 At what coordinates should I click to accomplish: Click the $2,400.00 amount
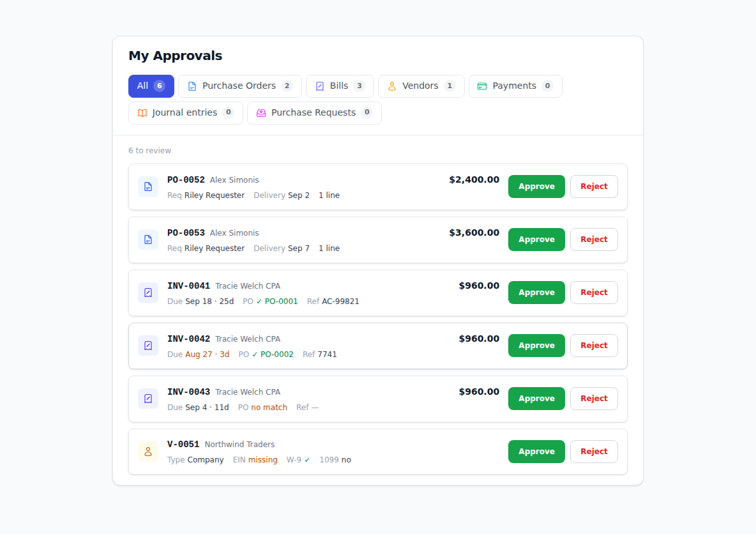[x=474, y=180]
